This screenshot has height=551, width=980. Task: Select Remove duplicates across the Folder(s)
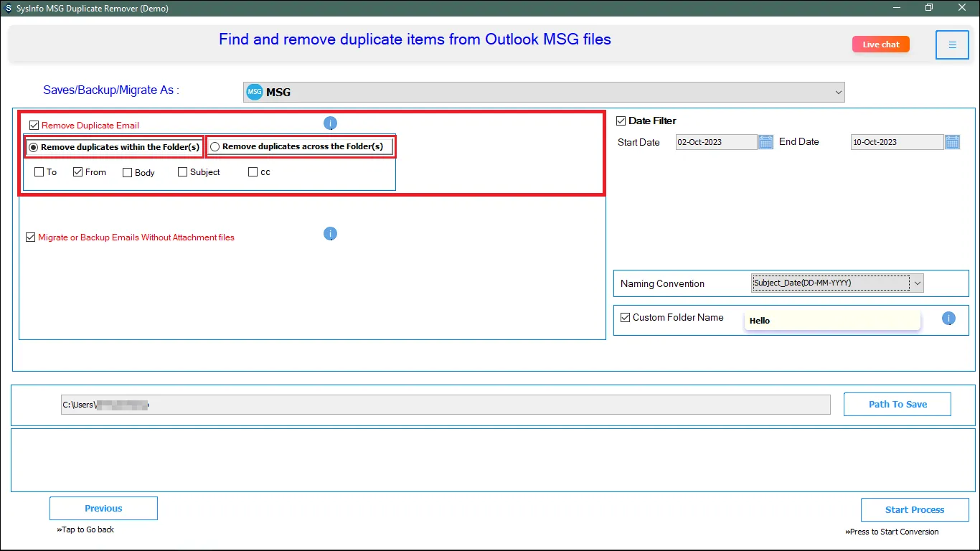pos(215,147)
